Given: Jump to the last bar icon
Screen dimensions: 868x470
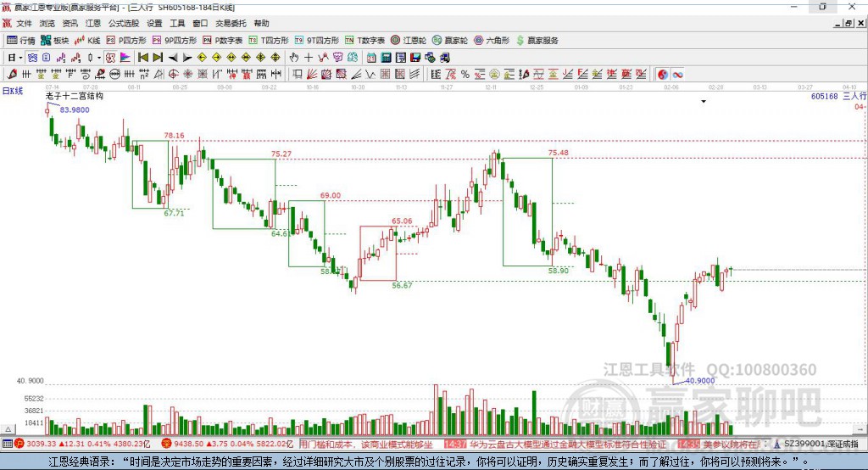Looking at the screenshot, I should pyautogui.click(x=158, y=58).
